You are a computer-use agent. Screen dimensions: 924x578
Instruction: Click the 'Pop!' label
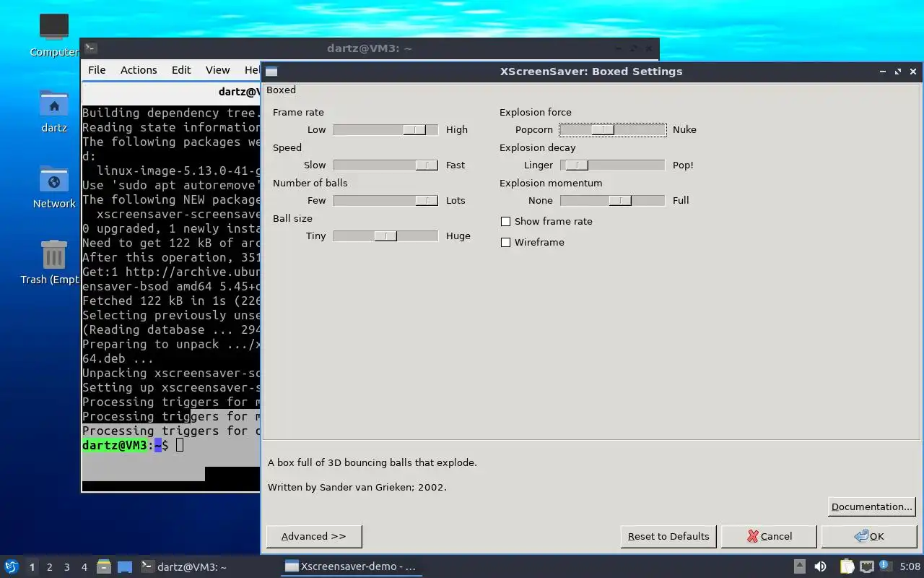pyautogui.click(x=683, y=165)
